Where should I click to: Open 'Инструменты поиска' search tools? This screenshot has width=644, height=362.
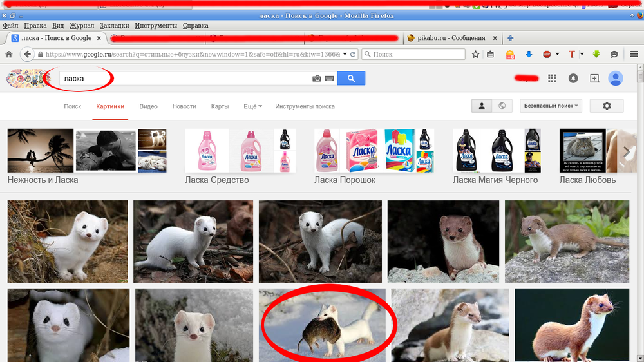[305, 106]
